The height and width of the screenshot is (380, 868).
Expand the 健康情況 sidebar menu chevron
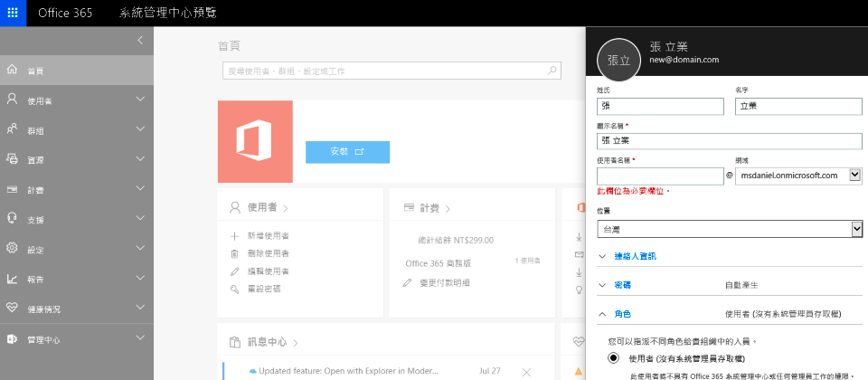(x=140, y=308)
